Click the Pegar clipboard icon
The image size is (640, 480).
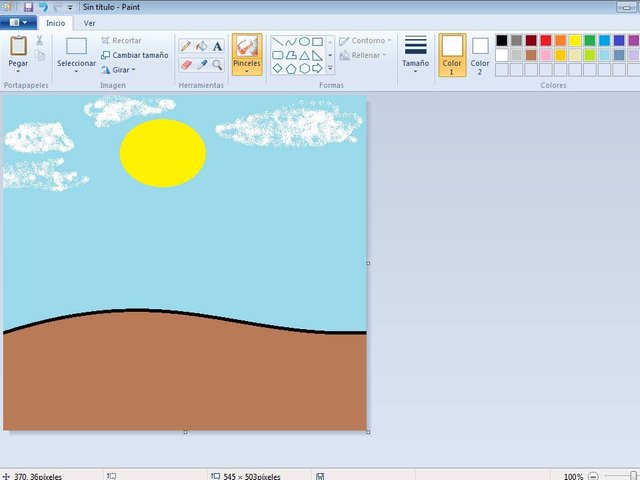(x=18, y=46)
